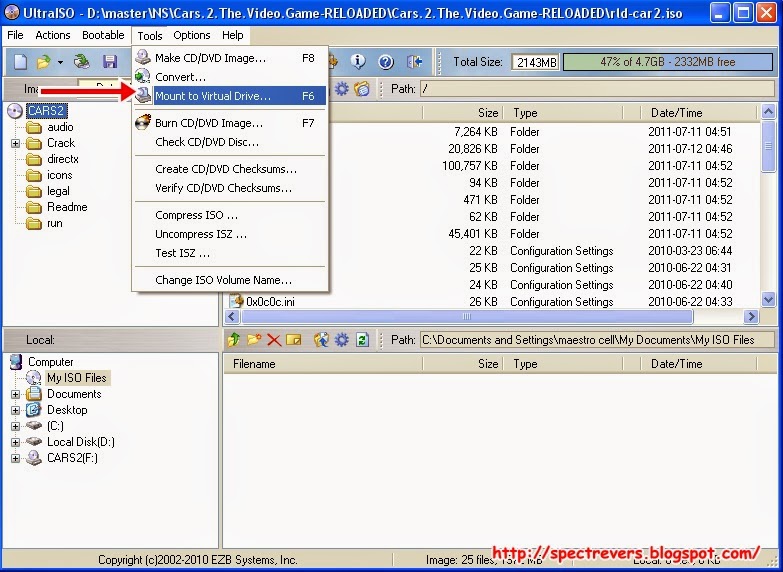Expand the CARS2(F:) drive node
The width and height of the screenshot is (783, 572).
(15, 458)
